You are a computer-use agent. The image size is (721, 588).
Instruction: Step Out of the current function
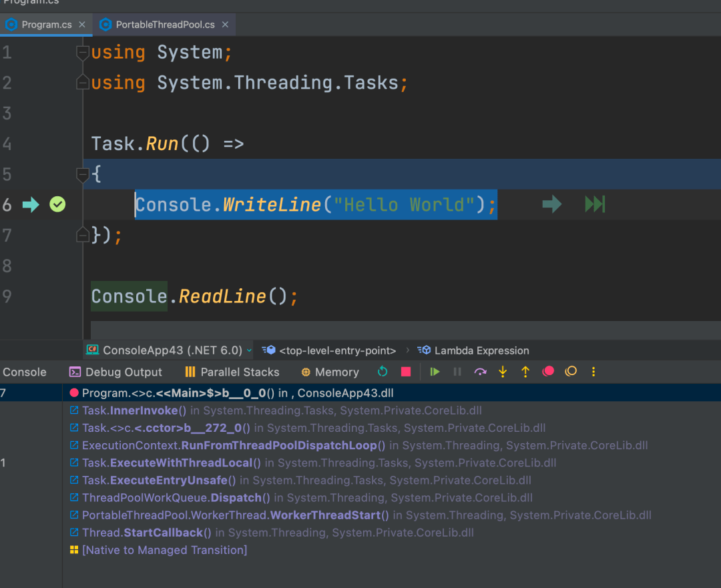[525, 372]
